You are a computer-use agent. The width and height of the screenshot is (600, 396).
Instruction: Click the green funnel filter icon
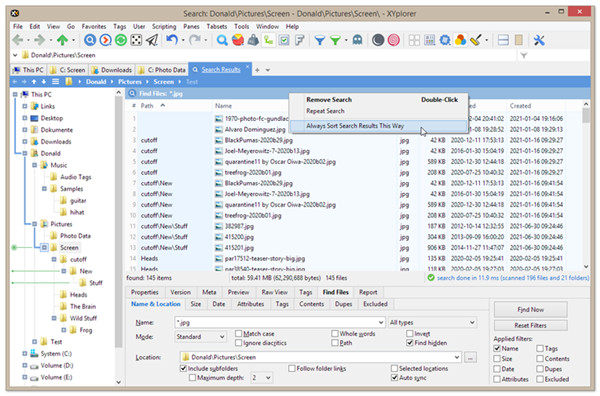click(x=335, y=40)
